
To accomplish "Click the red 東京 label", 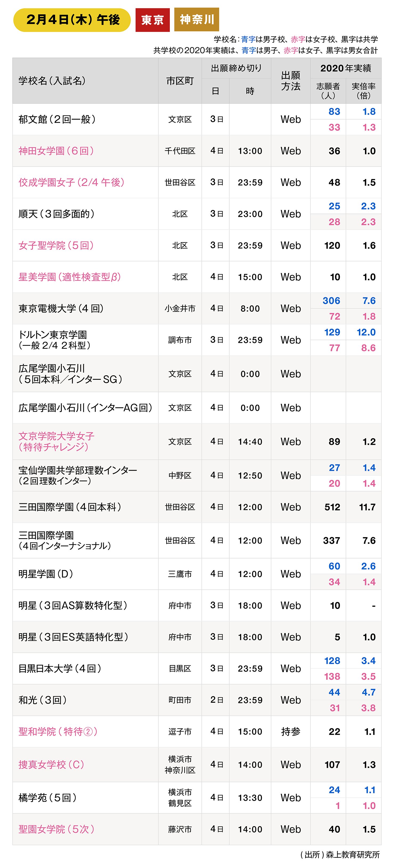I will (x=152, y=20).
